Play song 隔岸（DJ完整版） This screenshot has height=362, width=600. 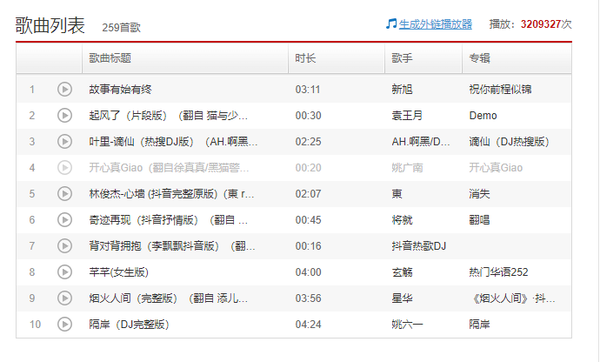[65, 324]
